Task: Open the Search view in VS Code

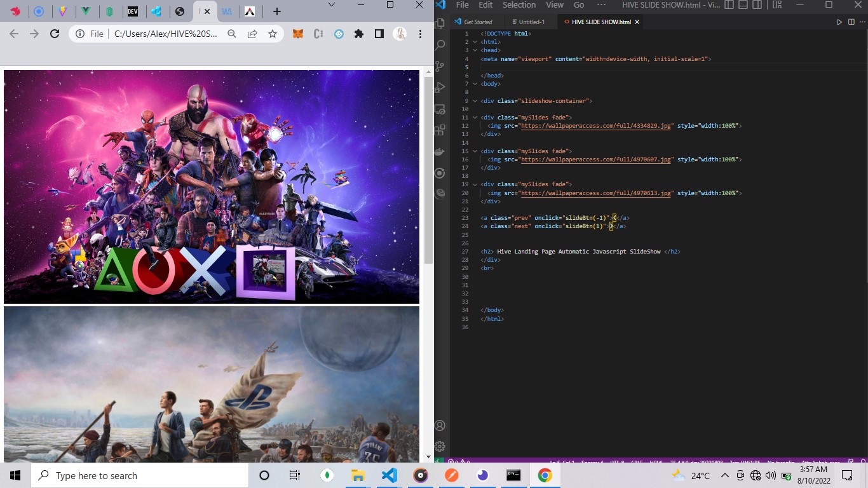Action: [440, 45]
